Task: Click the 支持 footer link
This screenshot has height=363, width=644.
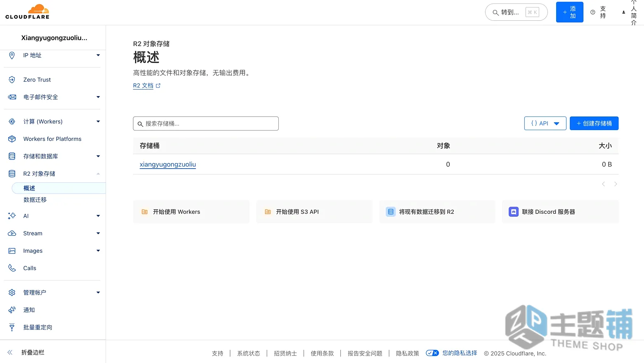Action: click(x=217, y=353)
